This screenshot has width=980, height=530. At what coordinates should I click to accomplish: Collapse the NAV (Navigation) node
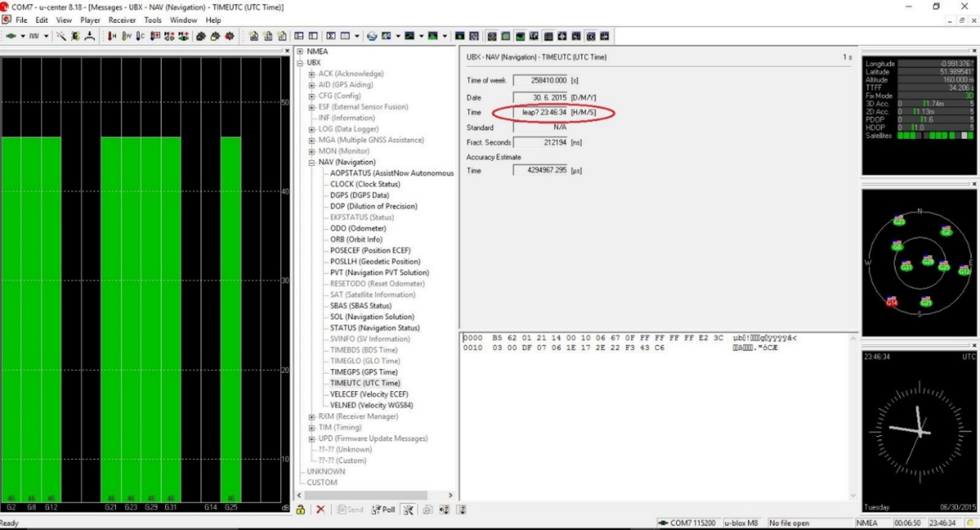point(312,162)
